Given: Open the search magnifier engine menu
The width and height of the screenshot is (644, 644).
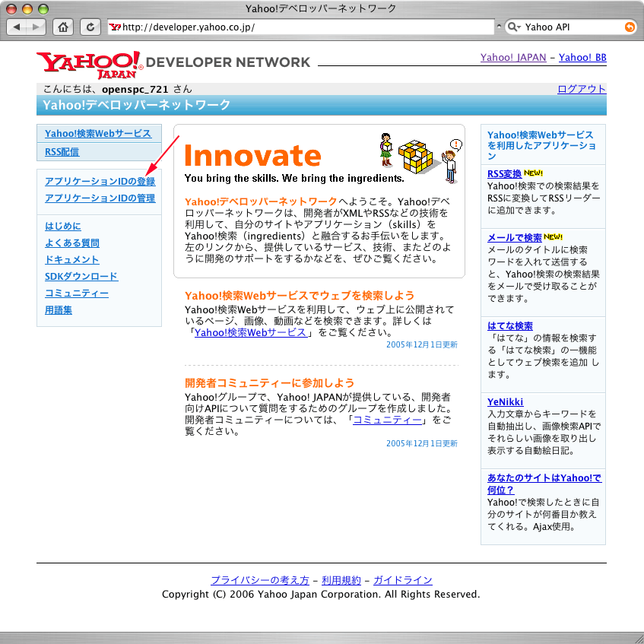Looking at the screenshot, I should pos(514,27).
